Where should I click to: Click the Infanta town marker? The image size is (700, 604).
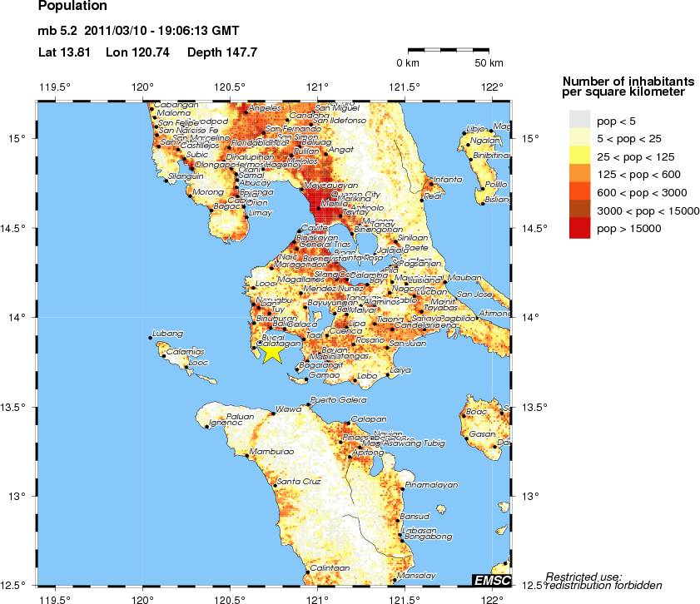coord(429,180)
